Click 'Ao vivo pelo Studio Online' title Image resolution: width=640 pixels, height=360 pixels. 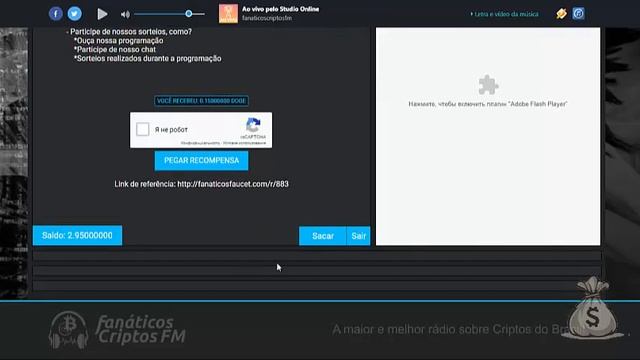[x=280, y=9]
